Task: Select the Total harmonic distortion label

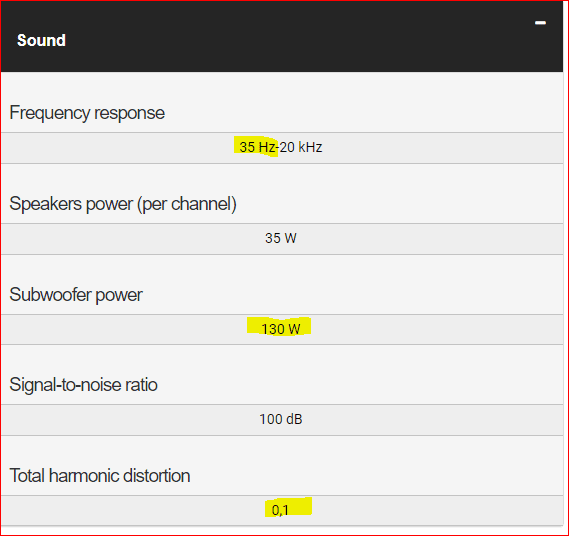Action: (100, 476)
